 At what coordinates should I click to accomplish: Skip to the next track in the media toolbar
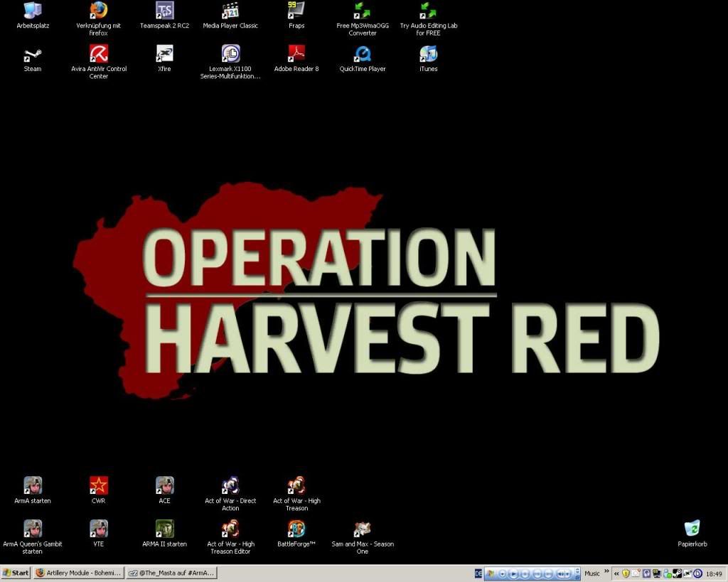548,573
